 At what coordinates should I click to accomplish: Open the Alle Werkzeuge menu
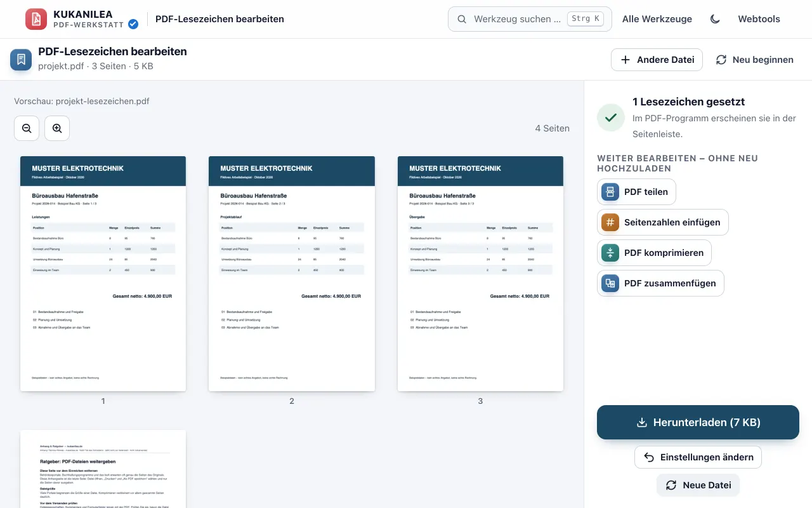pyautogui.click(x=657, y=19)
